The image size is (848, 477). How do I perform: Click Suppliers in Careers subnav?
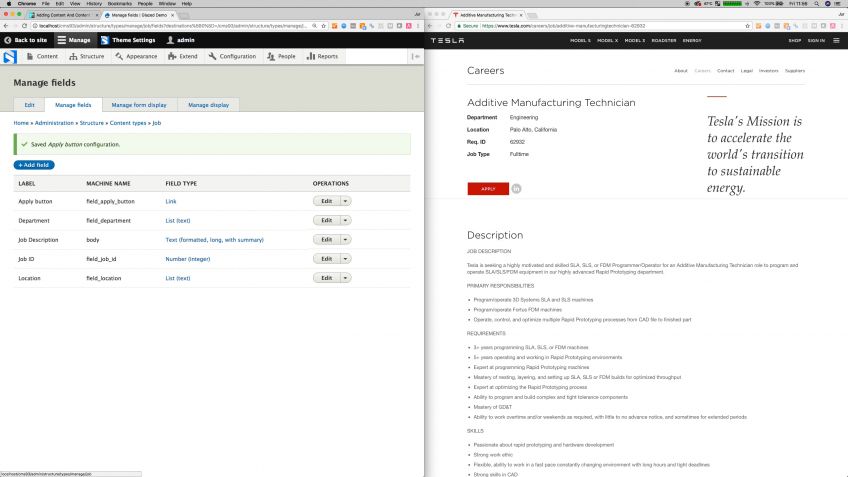[x=794, y=71]
